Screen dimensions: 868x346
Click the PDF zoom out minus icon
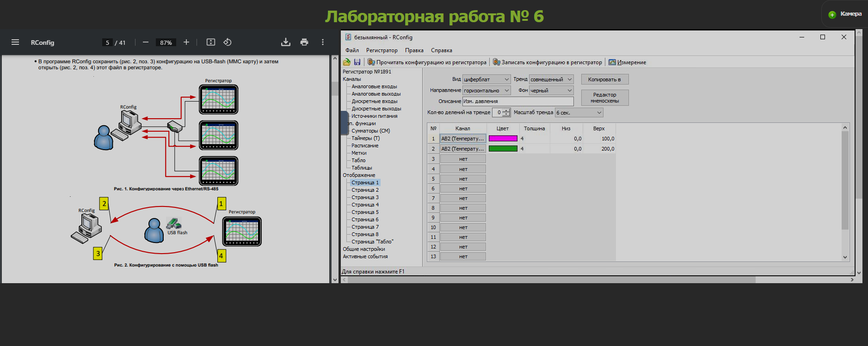(x=146, y=42)
